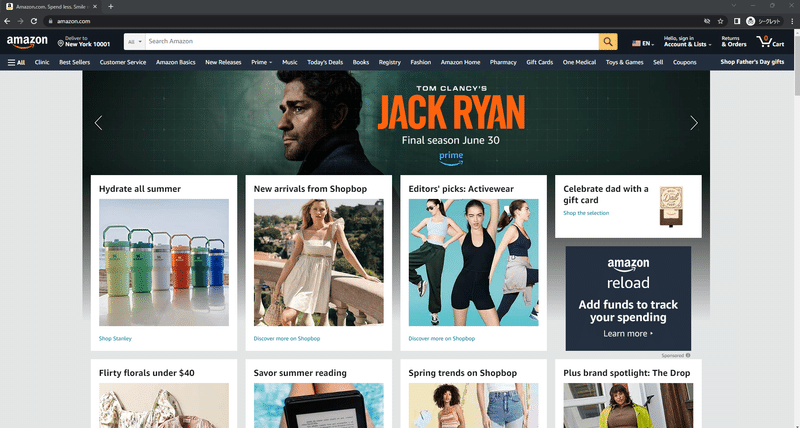Open the tab search chevron

click(734, 6)
